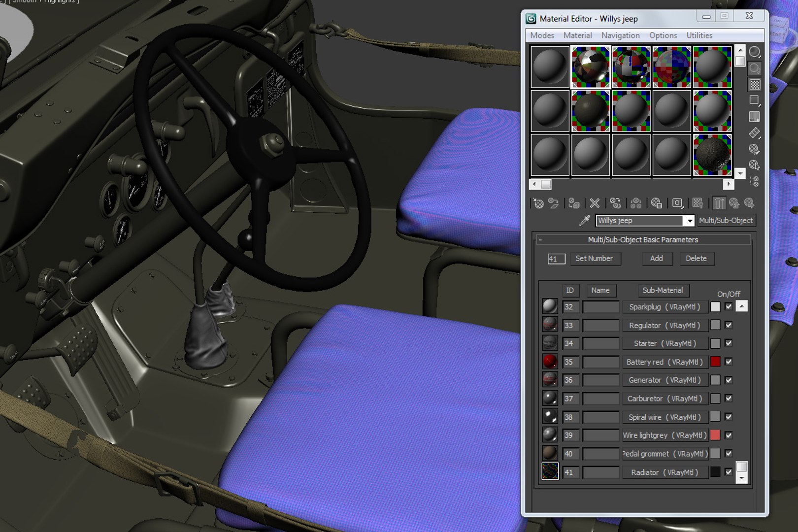Click the Go to Parent icon
798x532 pixels.
[x=734, y=203]
